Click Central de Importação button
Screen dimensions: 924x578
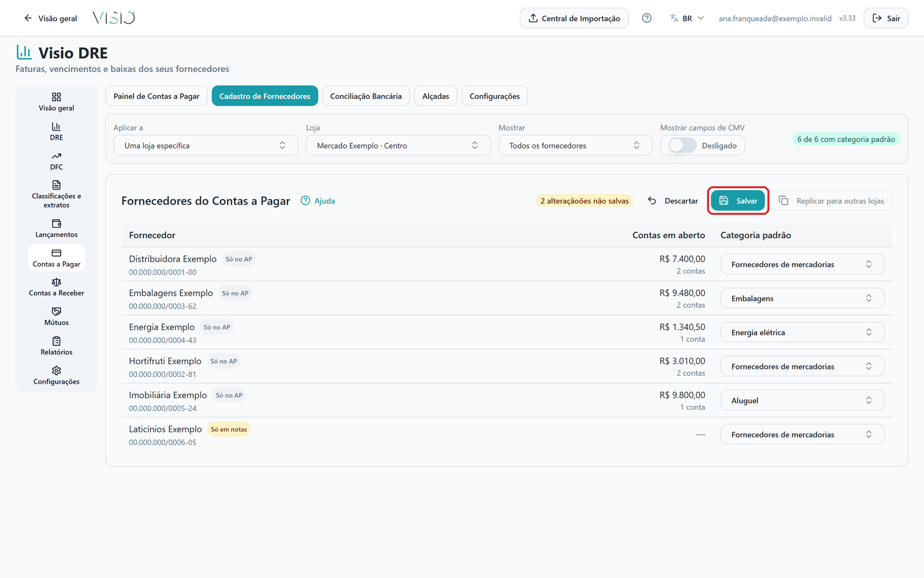point(574,18)
